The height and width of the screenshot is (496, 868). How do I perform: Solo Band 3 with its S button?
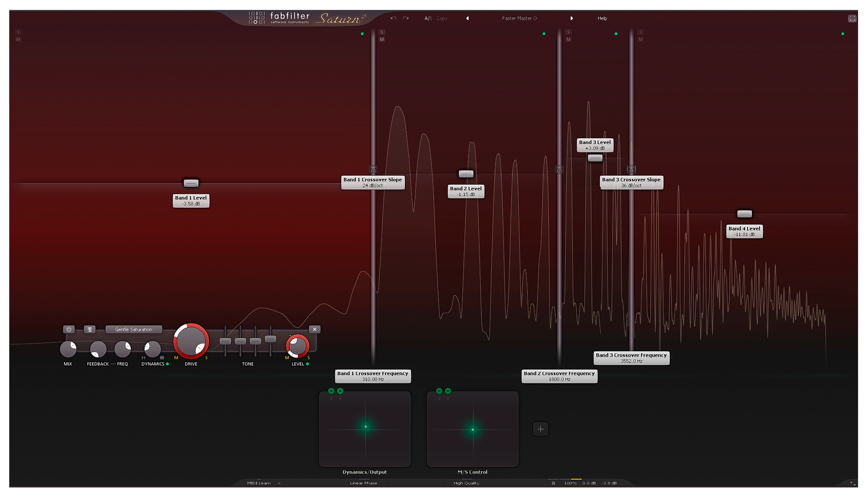568,32
